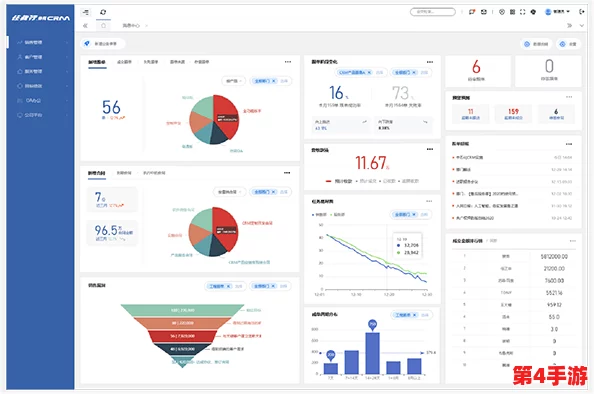594x394 pixels.
Task: Select sidebar item with person icon
Action: [42, 57]
